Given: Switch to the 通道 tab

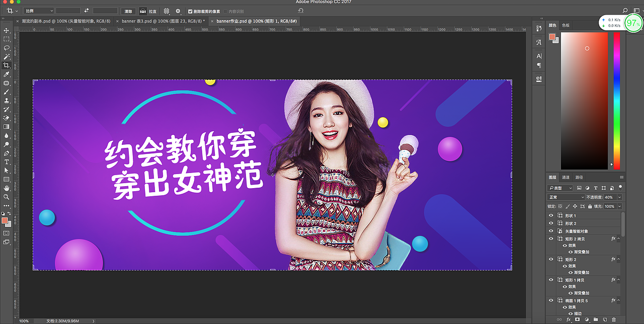Looking at the screenshot, I should click(x=566, y=177).
